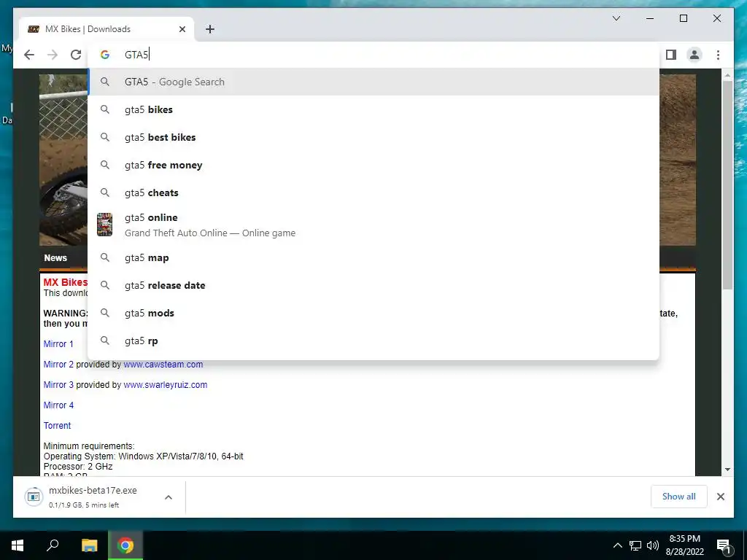This screenshot has height=560, width=747.
Task: Choose the gta5 release date suggestion
Action: tap(373, 285)
